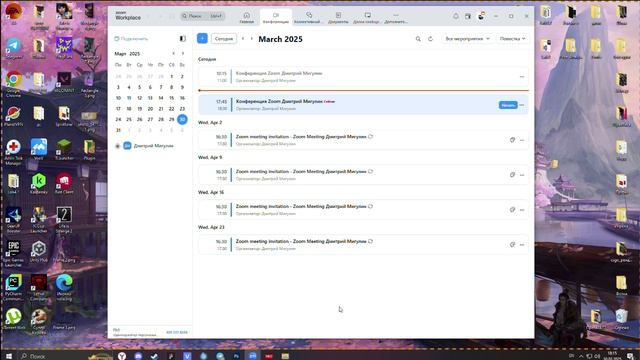The width and height of the screenshot is (640, 360).
Task: Go to next month in mini calendar
Action: pyautogui.click(x=182, y=53)
